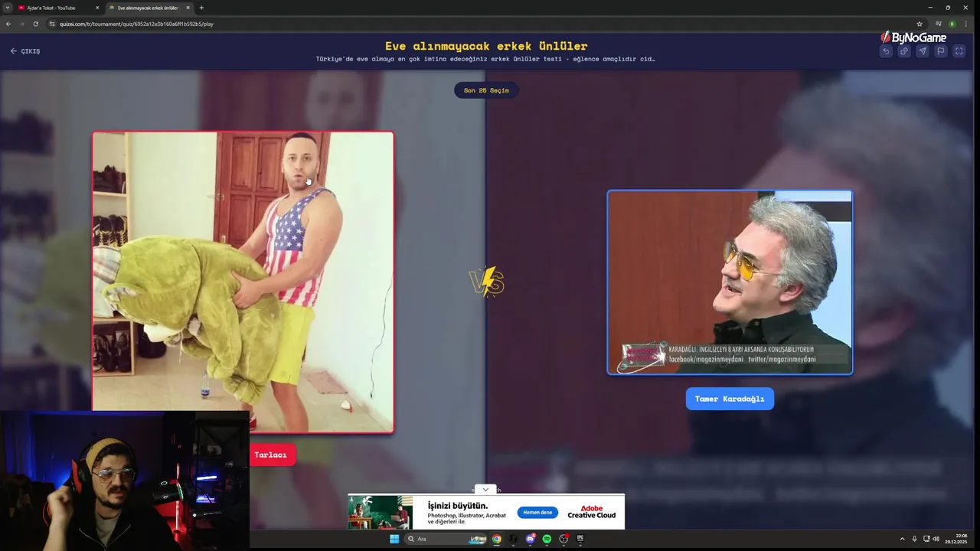Click the quiz title Eve alınmayacak erkek ünlüler
This screenshot has height=551, width=980.
coord(486,46)
